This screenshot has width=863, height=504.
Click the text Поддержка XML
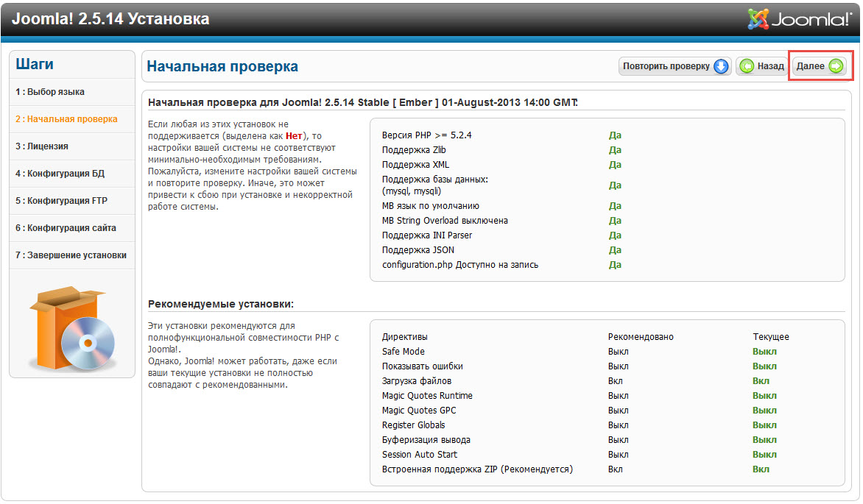pyautogui.click(x=415, y=165)
